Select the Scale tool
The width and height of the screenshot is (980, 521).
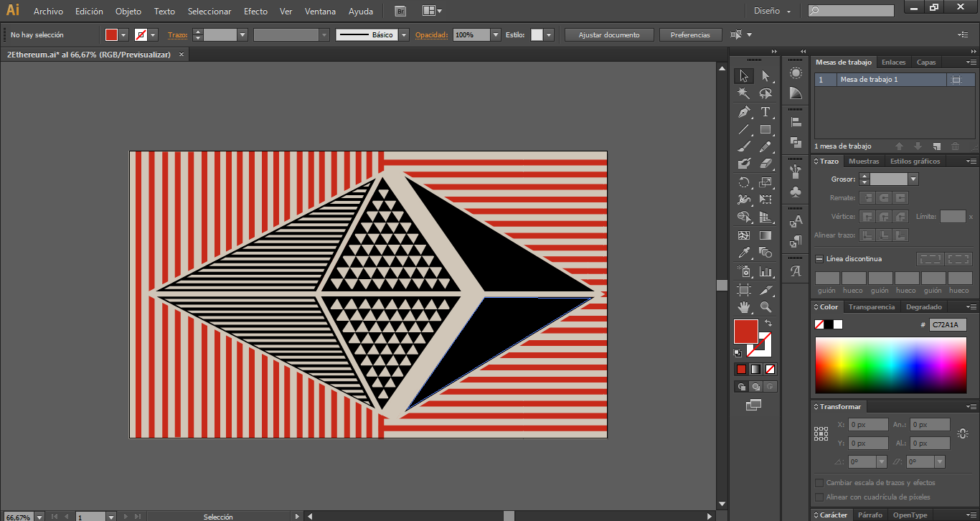coord(765,183)
